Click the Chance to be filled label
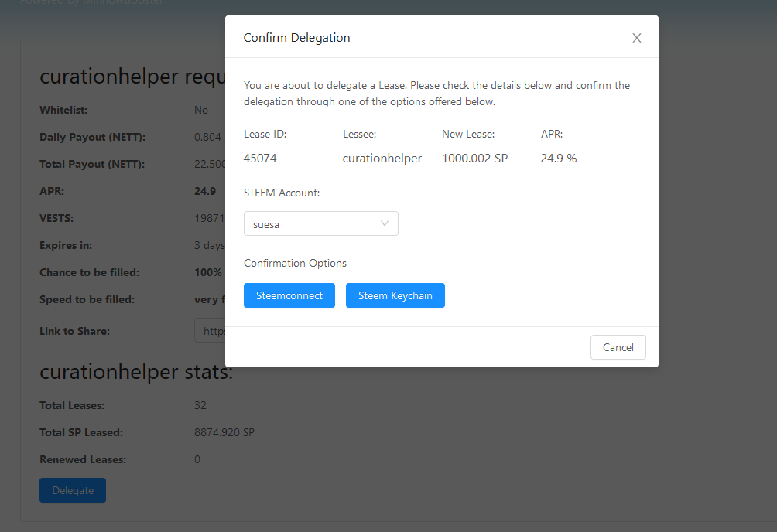 [x=90, y=272]
